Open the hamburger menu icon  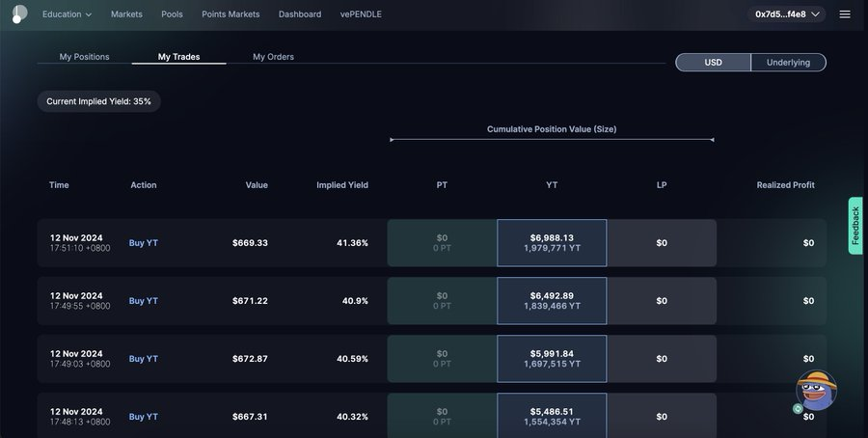(845, 14)
